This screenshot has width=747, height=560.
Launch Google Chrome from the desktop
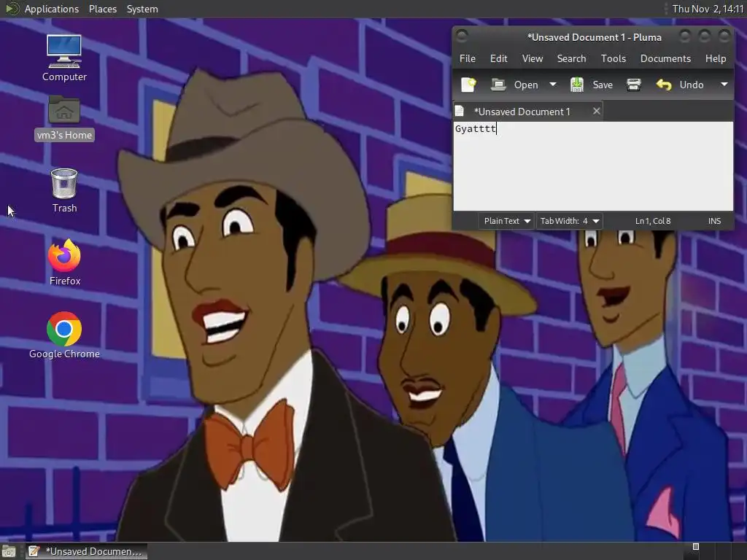pos(64,335)
